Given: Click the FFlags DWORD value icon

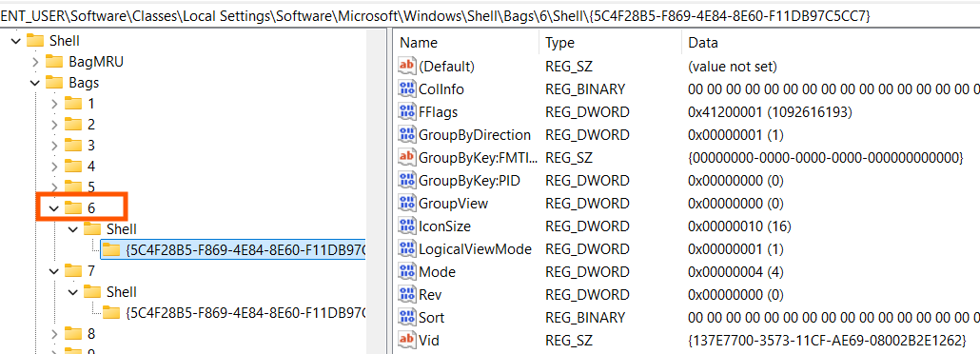Looking at the screenshot, I should coord(407,112).
